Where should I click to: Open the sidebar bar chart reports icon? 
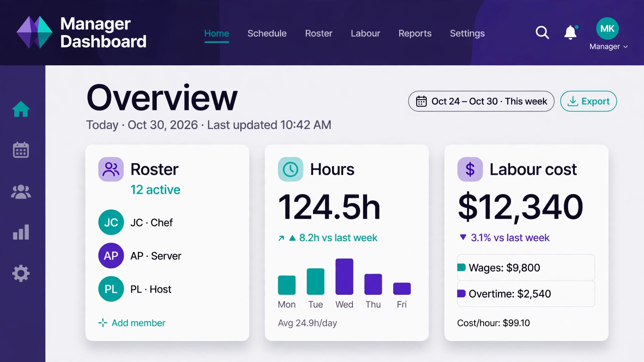[21, 232]
